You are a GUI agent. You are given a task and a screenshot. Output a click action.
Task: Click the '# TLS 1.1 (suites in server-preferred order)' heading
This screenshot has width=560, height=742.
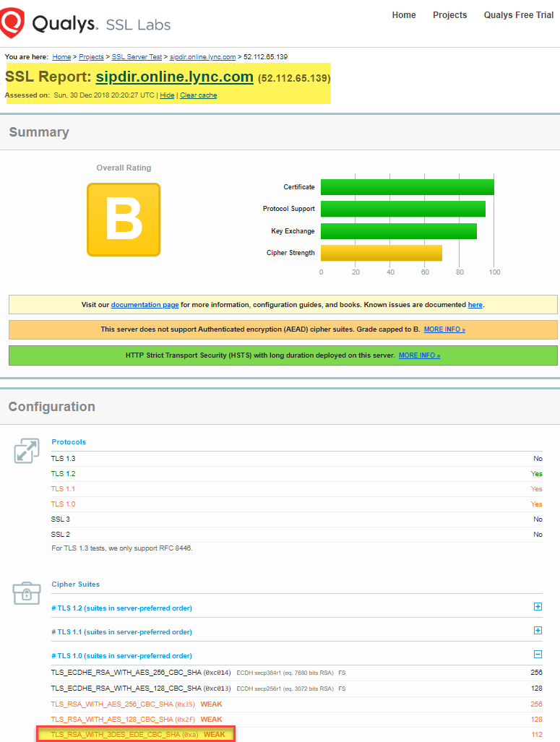click(121, 631)
